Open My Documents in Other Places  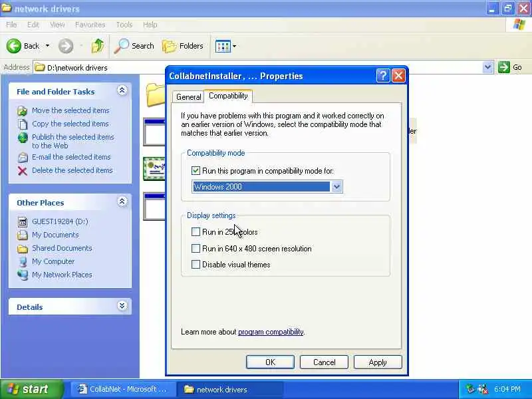click(55, 235)
